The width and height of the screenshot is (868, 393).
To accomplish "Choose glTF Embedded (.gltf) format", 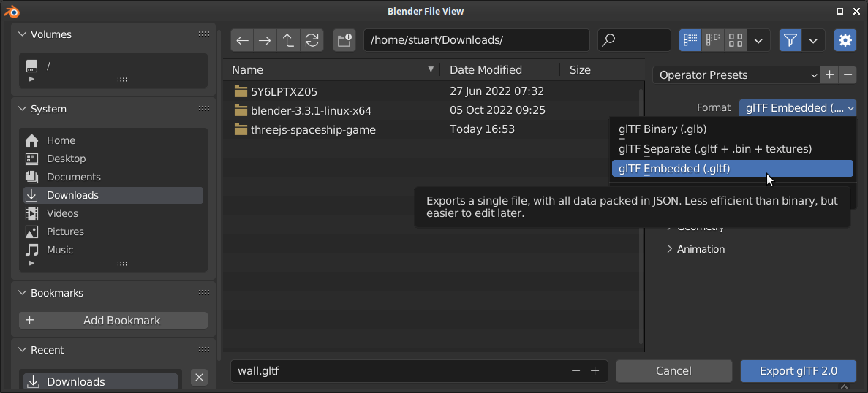I will (x=733, y=169).
